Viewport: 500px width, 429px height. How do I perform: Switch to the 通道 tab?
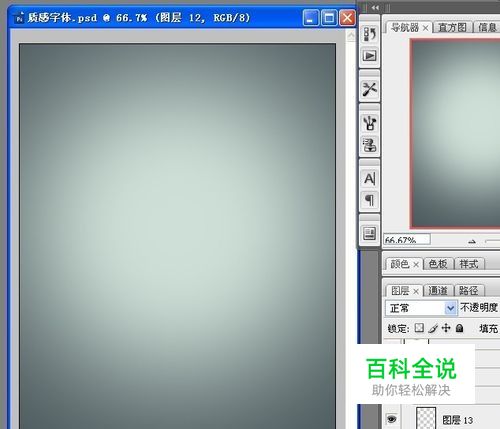(x=438, y=291)
